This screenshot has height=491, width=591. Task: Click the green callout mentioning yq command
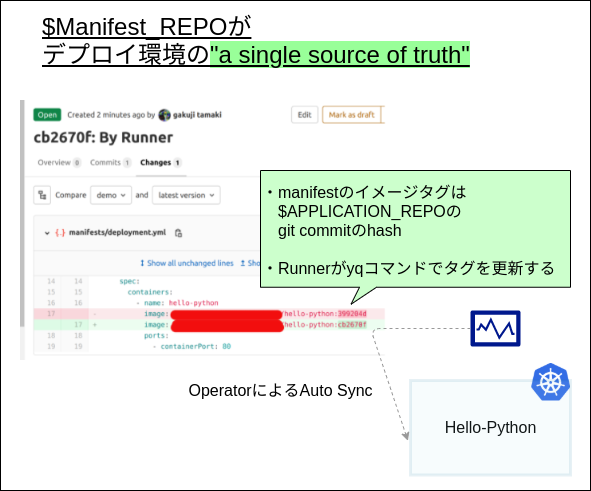click(x=415, y=229)
